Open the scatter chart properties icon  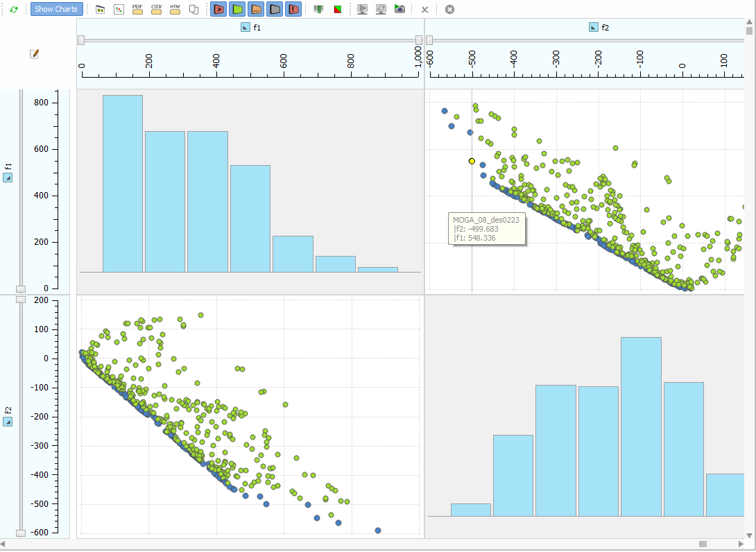[119, 9]
